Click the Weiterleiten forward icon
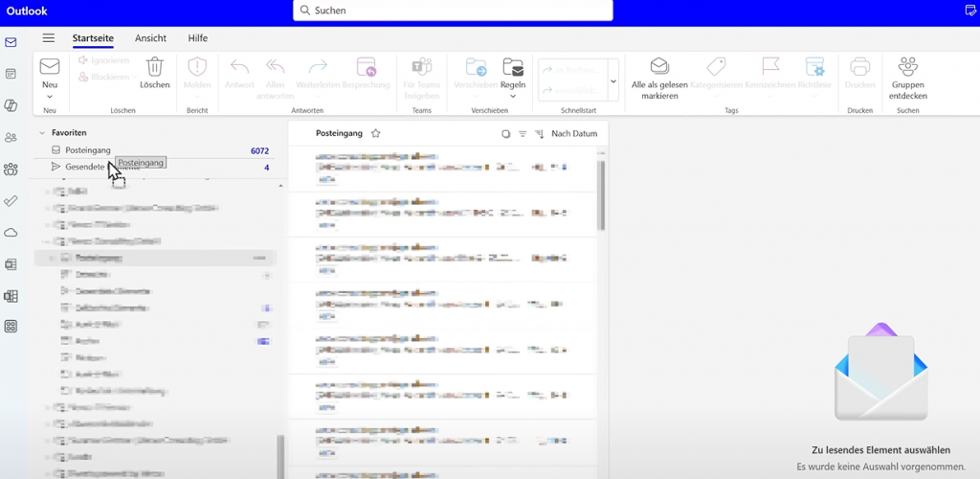 coord(318,67)
